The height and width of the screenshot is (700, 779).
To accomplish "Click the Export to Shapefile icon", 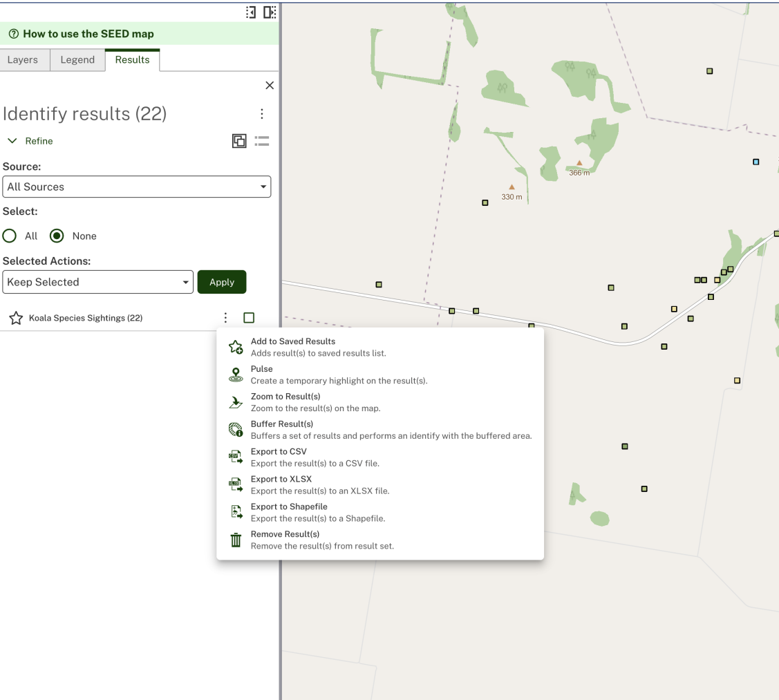I will (236, 512).
